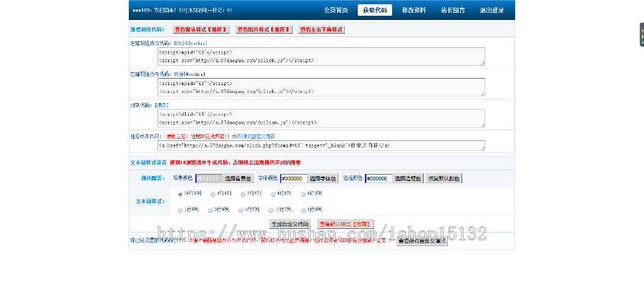Viewport: 644px width, 297px height.
Task: Open 站长留言 in the header menu
Action: tap(453, 10)
